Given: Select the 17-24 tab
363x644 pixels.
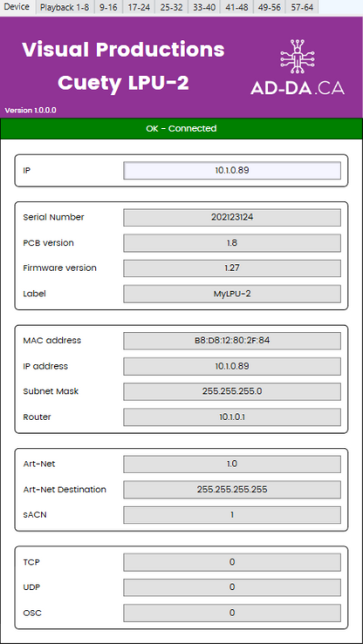Looking at the screenshot, I should (x=139, y=8).
